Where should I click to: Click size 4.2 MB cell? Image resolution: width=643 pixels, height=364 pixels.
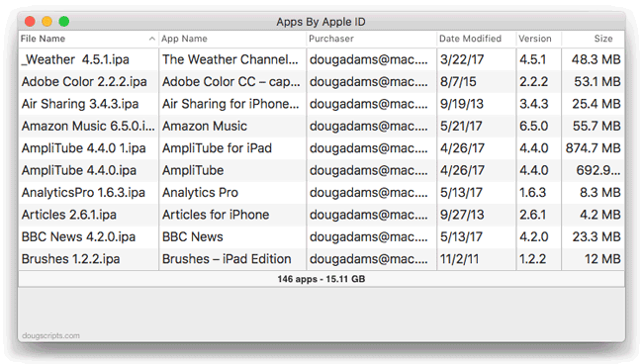593,215
